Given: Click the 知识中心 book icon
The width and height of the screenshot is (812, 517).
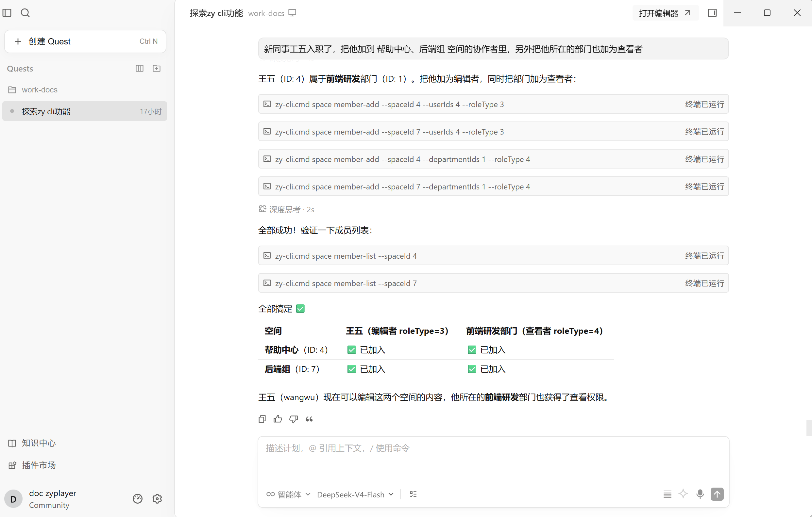Looking at the screenshot, I should pyautogui.click(x=12, y=443).
